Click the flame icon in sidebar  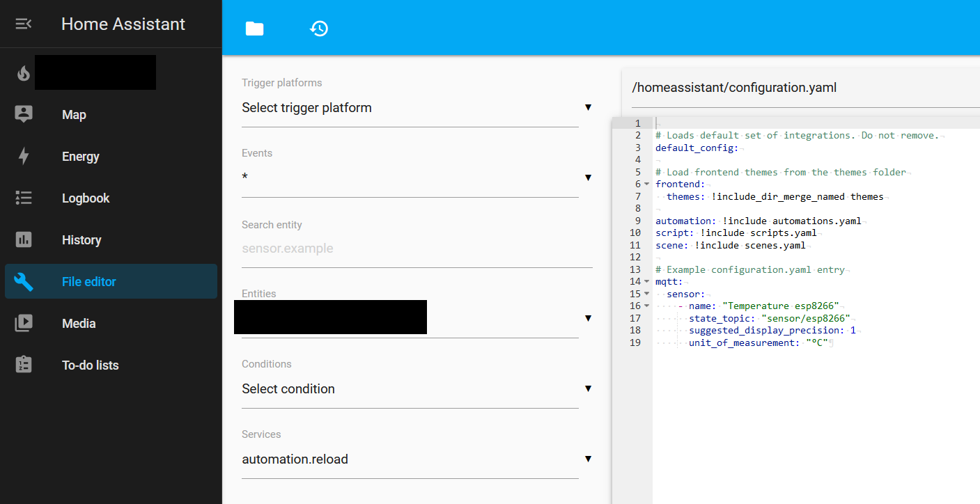[24, 73]
